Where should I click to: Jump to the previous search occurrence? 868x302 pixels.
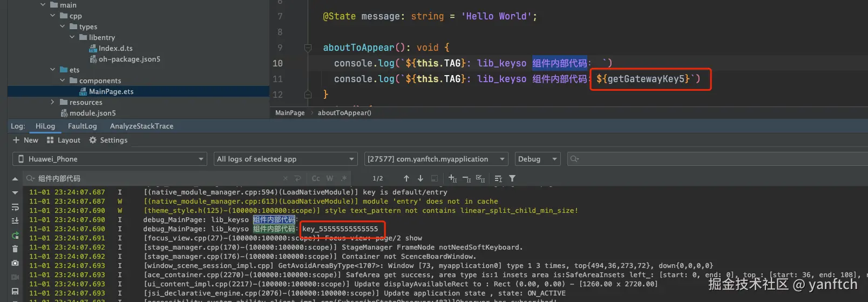pyautogui.click(x=406, y=178)
